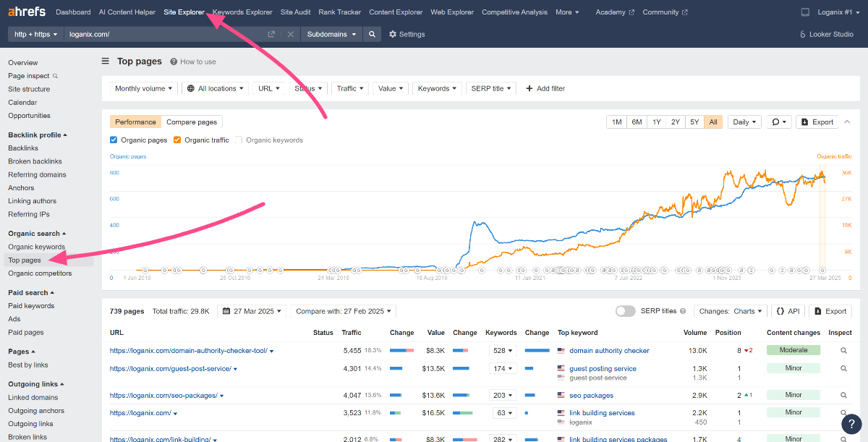The height and width of the screenshot is (442, 868).
Task: Open loganix.com/seo-packages/ URL link
Action: click(163, 396)
